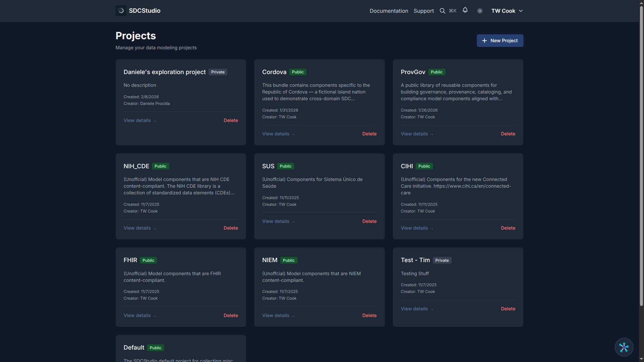
Task: Open the Documentation page
Action: pos(388,11)
